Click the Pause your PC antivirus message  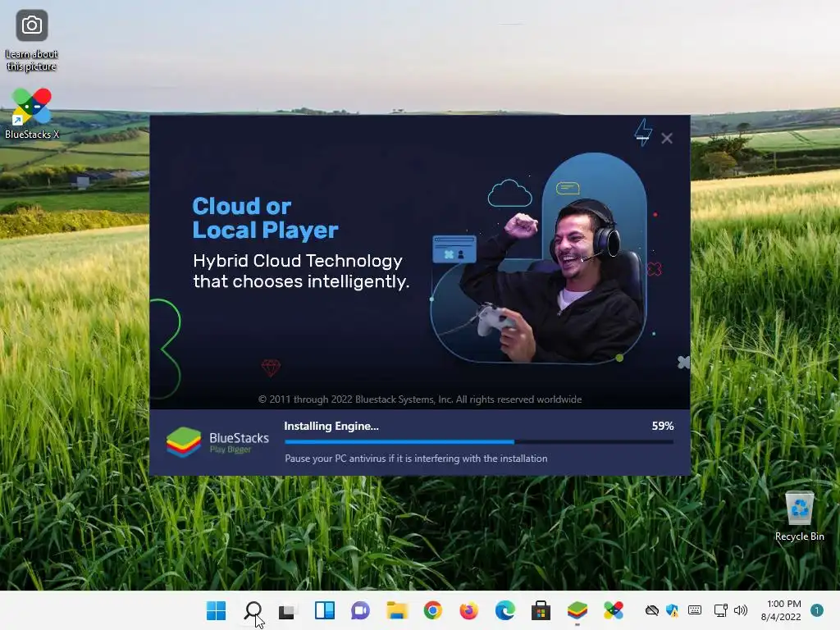416,459
